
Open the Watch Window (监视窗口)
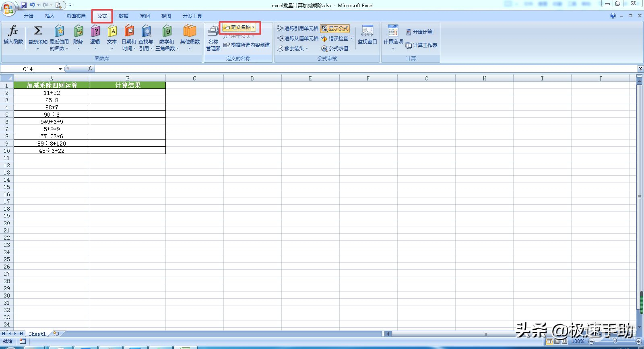pyautogui.click(x=367, y=34)
